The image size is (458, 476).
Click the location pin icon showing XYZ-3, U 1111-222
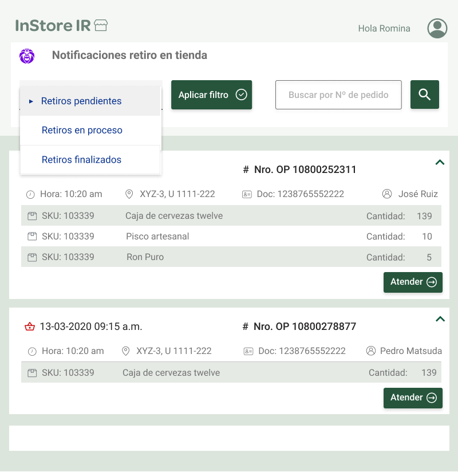pos(129,194)
